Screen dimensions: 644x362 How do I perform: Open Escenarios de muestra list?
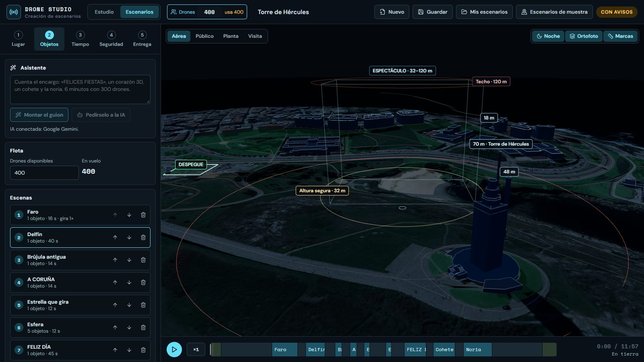[554, 12]
